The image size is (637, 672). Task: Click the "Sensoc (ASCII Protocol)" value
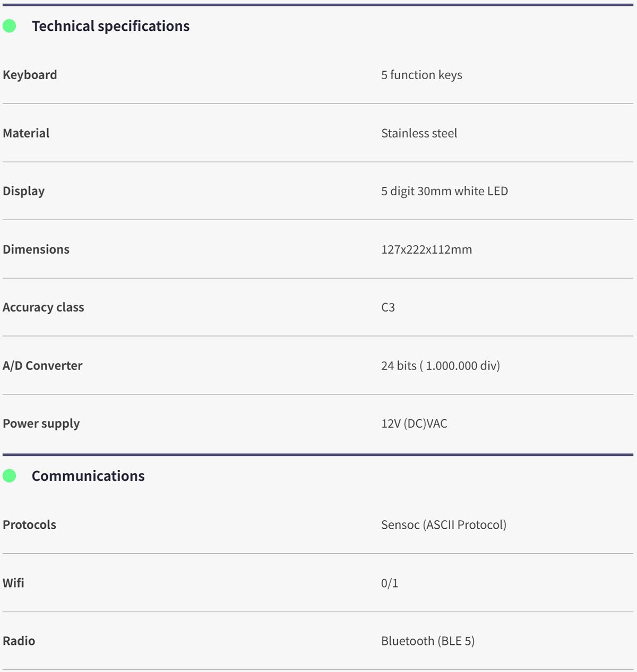click(x=444, y=525)
